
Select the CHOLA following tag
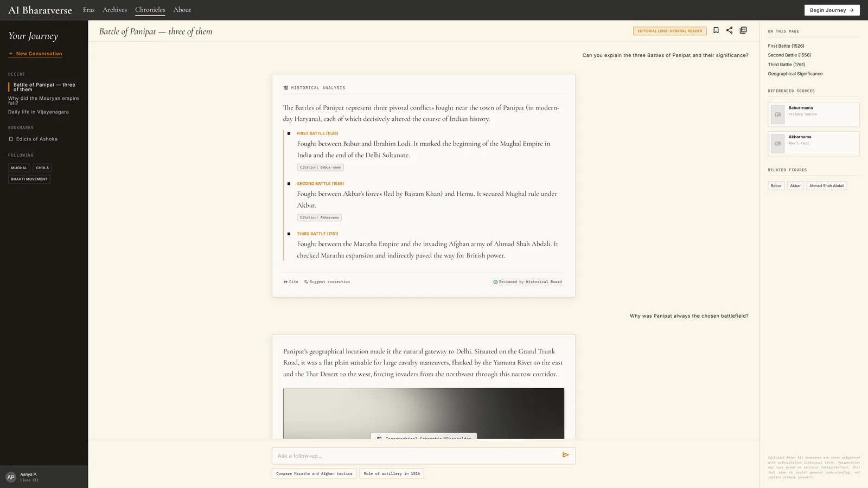42,168
